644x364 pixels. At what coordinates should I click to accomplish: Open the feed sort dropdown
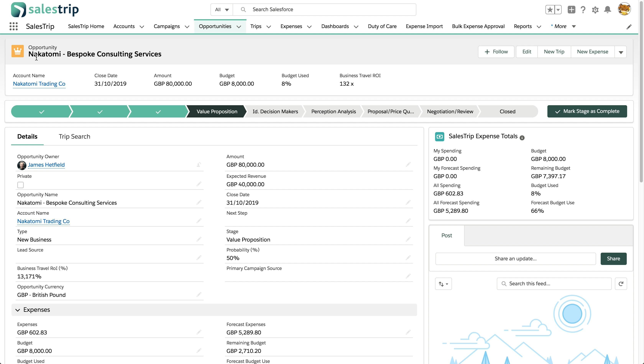point(443,284)
